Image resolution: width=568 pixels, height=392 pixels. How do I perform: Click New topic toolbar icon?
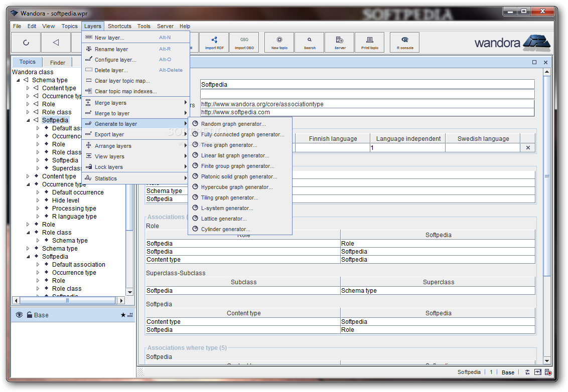tap(279, 42)
